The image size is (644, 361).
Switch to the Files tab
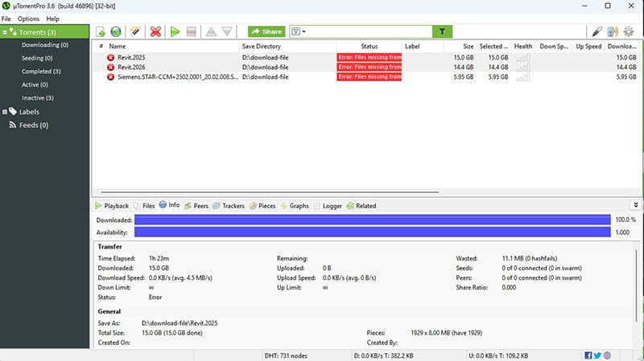144,206
